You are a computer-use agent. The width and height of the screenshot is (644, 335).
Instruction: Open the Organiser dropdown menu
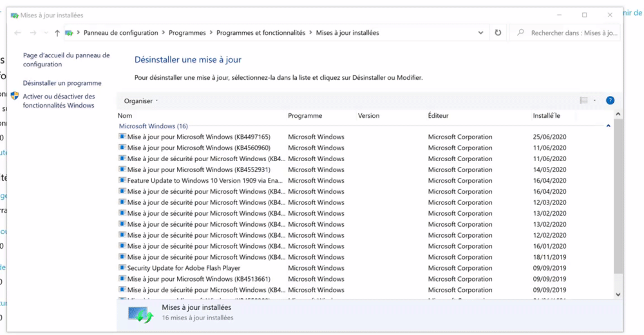pyautogui.click(x=141, y=101)
